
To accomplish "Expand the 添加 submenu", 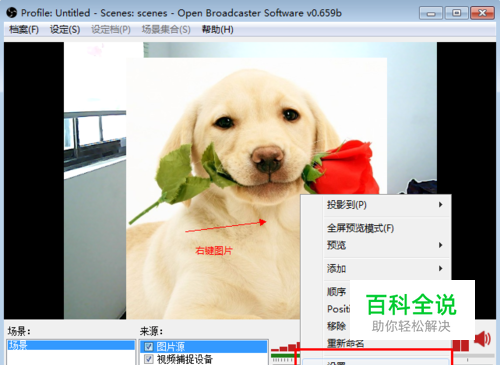I will 376,268.
